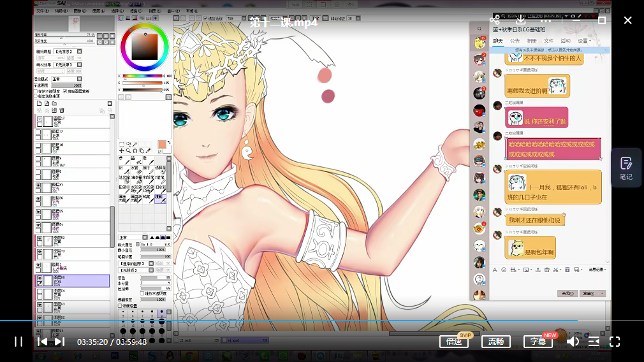Choose the magic wand tool
Image resolution: width=644 pixels, height=362 pixels.
click(x=135, y=145)
